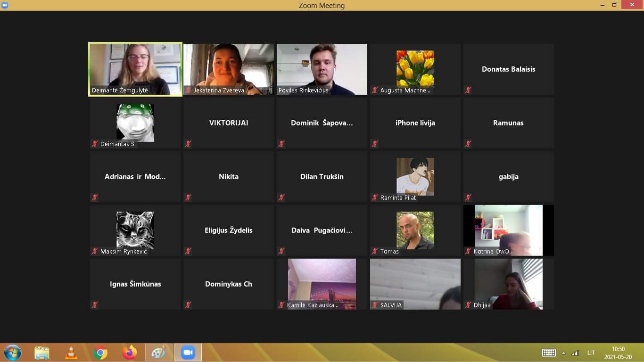Click muted mic icon on Dilan Trukšin tile
Viewport: 644px width, 362px height.
coord(281,197)
